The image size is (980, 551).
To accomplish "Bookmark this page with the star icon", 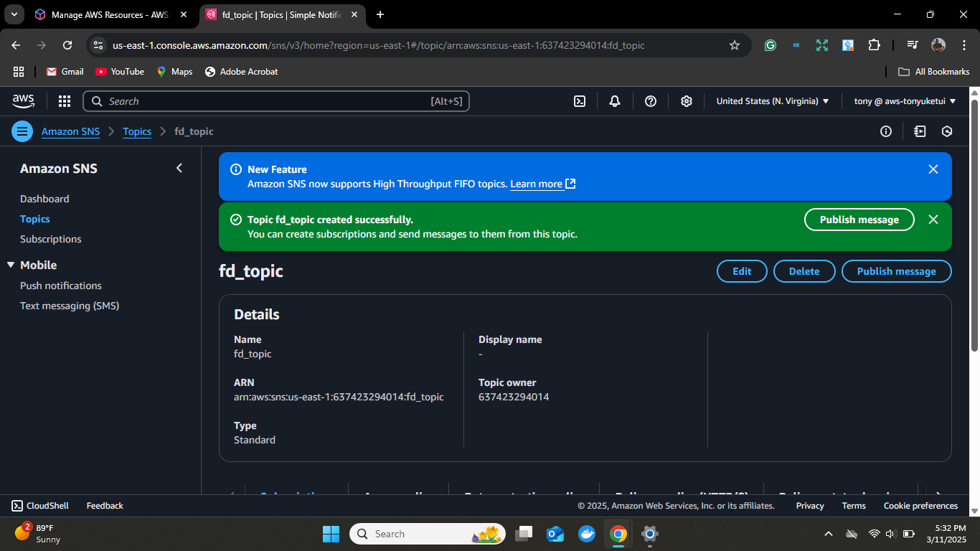I will [735, 45].
